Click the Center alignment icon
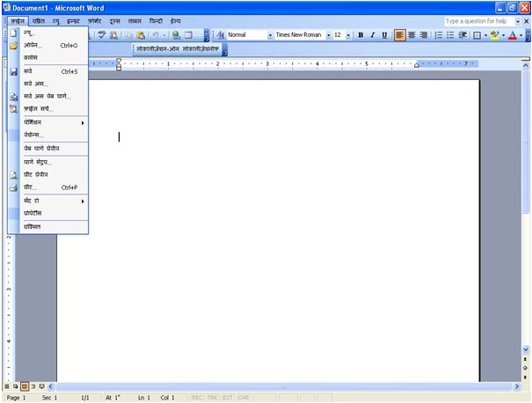This screenshot has width=532, height=403. click(x=412, y=35)
